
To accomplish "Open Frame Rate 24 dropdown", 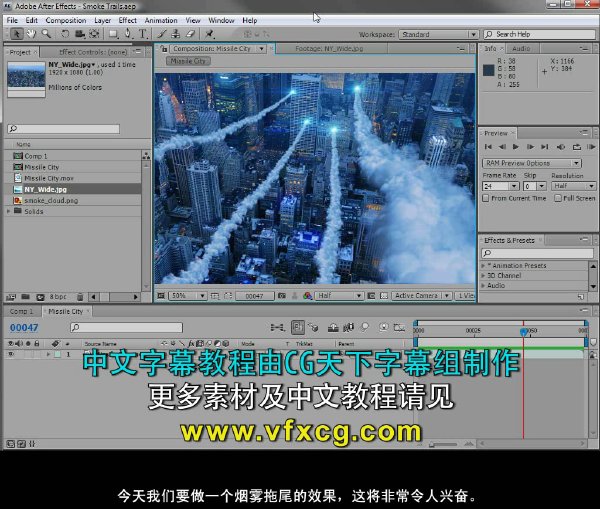I will [501, 186].
